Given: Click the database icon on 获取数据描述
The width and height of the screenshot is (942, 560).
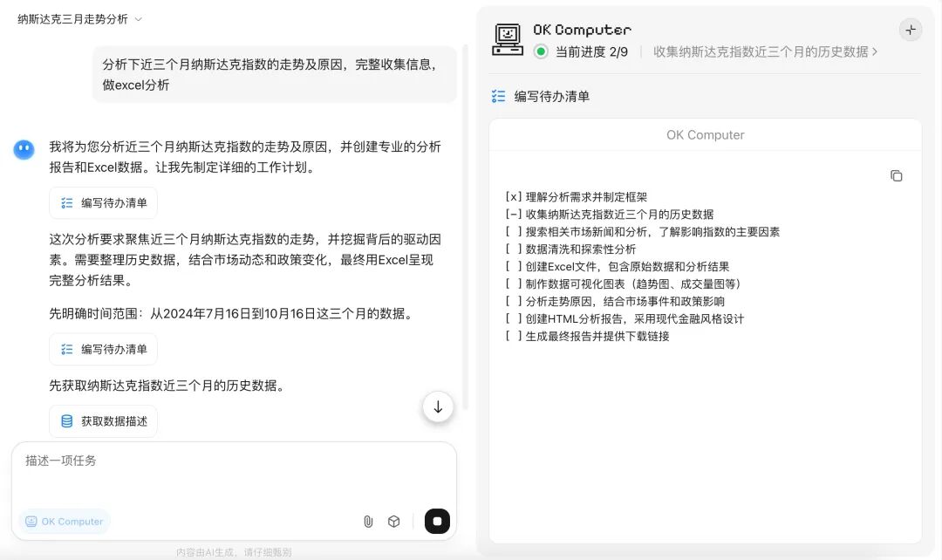Looking at the screenshot, I should (66, 421).
